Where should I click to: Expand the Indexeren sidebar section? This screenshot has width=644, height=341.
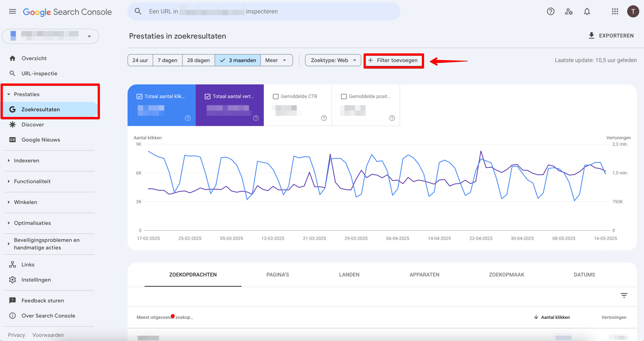(x=26, y=161)
